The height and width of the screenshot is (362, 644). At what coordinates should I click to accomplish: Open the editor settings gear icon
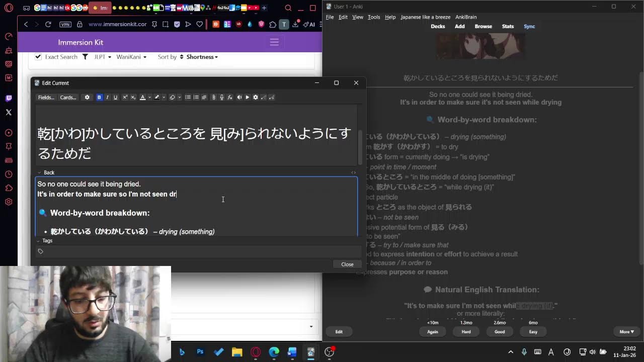tap(255, 98)
